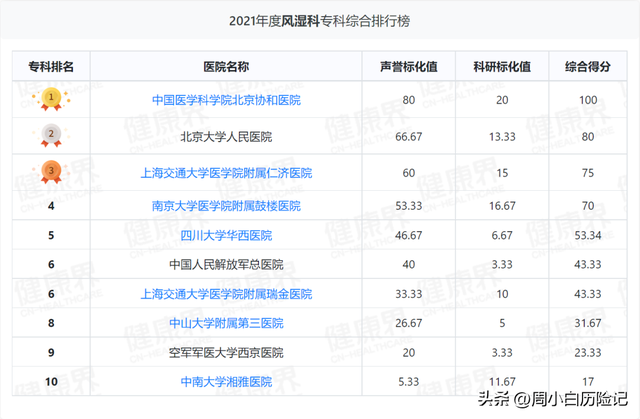Click reputation value 66.67
The height and width of the screenshot is (419, 640).
[409, 137]
